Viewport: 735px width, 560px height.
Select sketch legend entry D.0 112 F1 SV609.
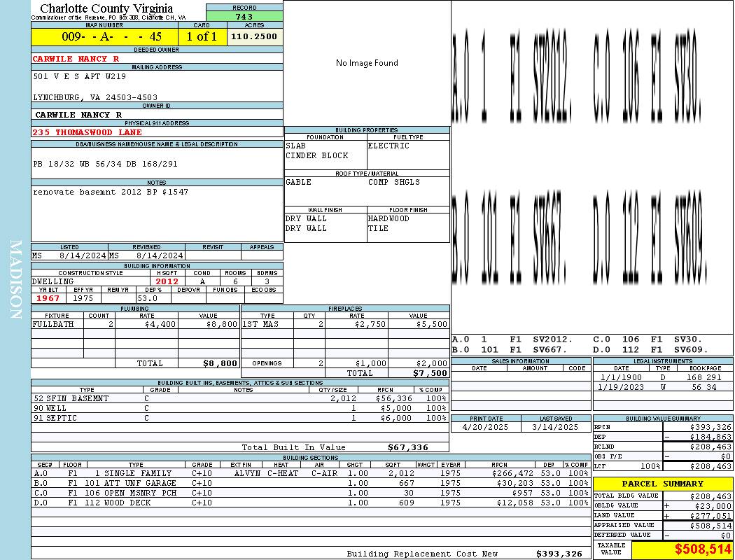coord(650,349)
